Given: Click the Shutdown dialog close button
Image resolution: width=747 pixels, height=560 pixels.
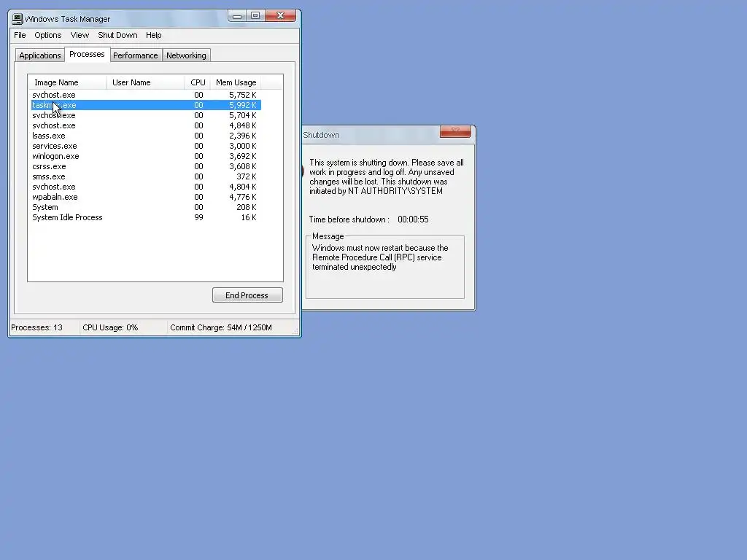Looking at the screenshot, I should (x=455, y=131).
